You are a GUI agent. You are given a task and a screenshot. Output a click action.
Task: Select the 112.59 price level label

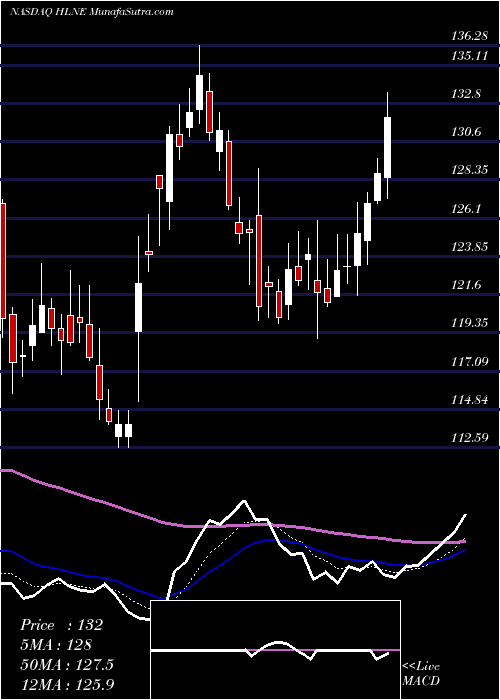point(469,437)
